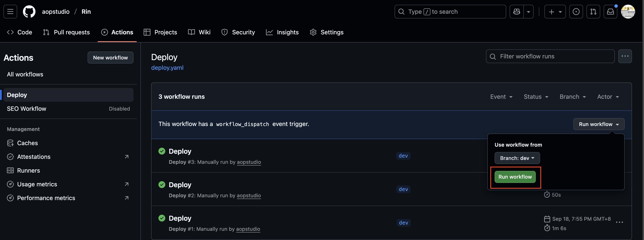Click success check icon of Deploy #3

click(162, 151)
